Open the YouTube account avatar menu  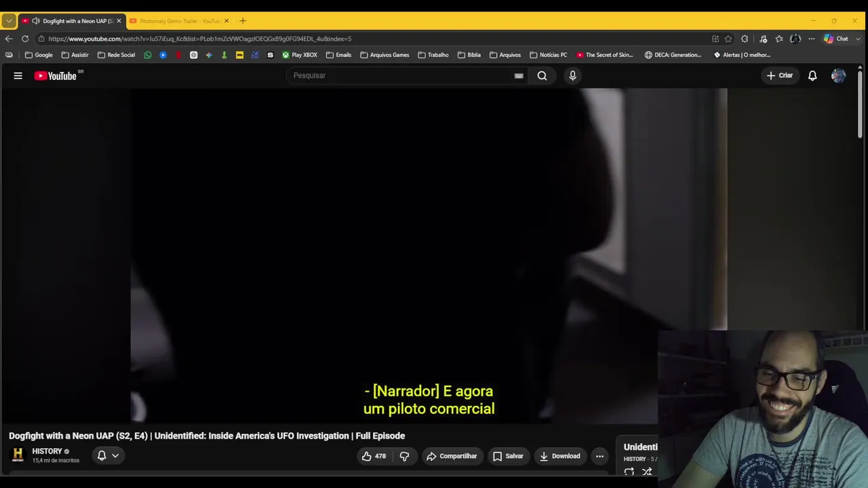[x=838, y=76]
